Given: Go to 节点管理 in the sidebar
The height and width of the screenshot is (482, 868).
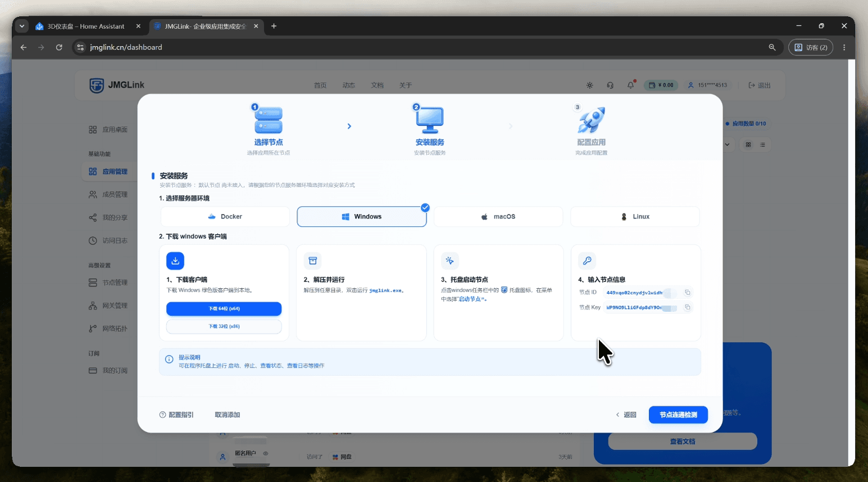Looking at the screenshot, I should [108, 283].
